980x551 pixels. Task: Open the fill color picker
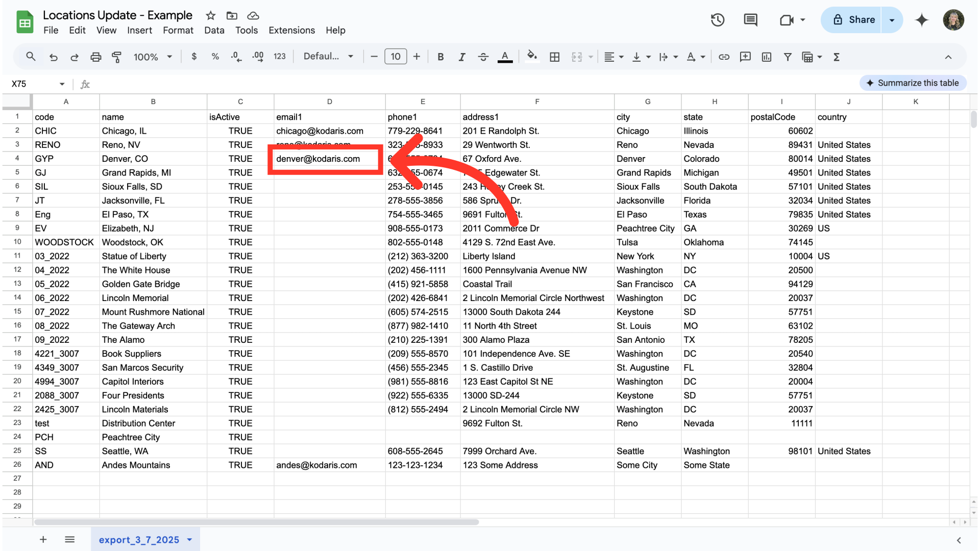tap(532, 56)
